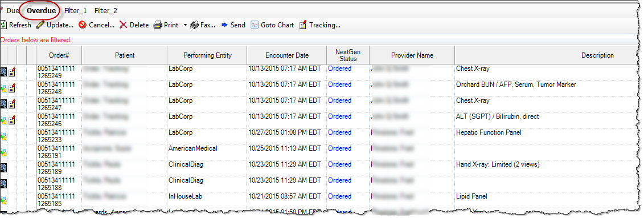Click the tracking note icon on order 1265249
644x218 pixels.
click(x=13, y=72)
